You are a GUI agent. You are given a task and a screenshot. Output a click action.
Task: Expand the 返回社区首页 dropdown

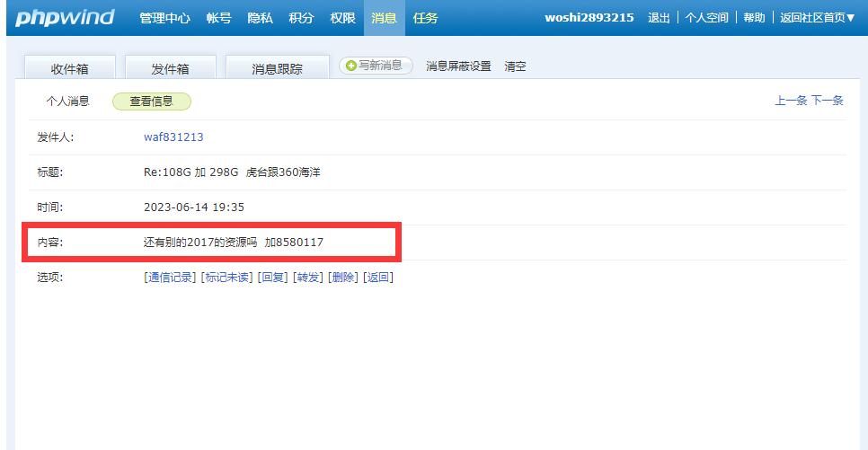(818, 18)
